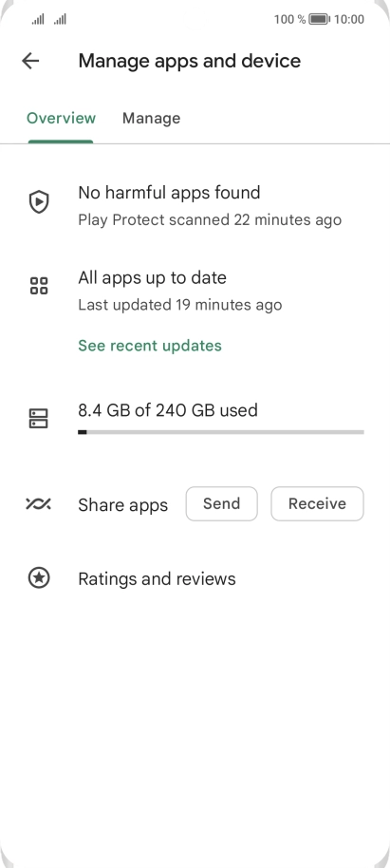Switch to the Manage tab
This screenshot has height=868, width=390.
[x=151, y=119]
